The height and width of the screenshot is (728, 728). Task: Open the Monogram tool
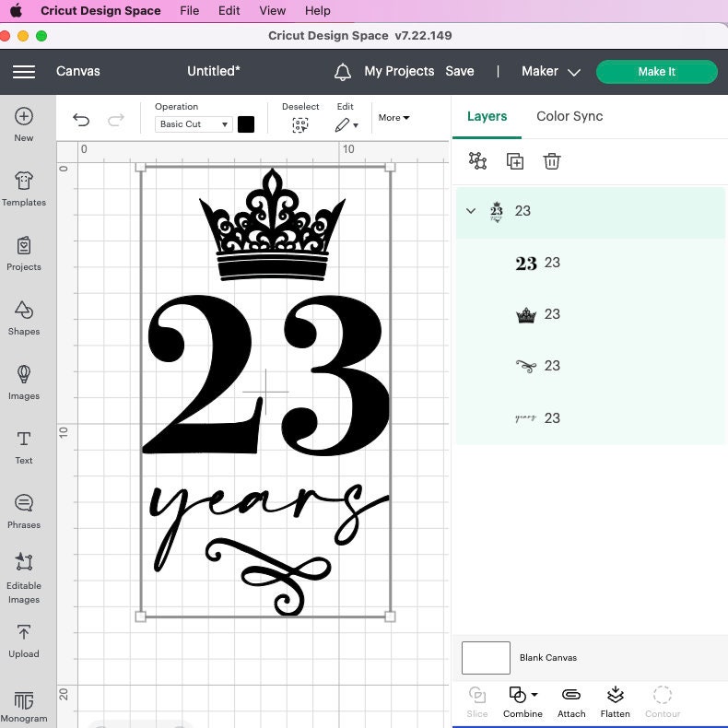pyautogui.click(x=24, y=707)
